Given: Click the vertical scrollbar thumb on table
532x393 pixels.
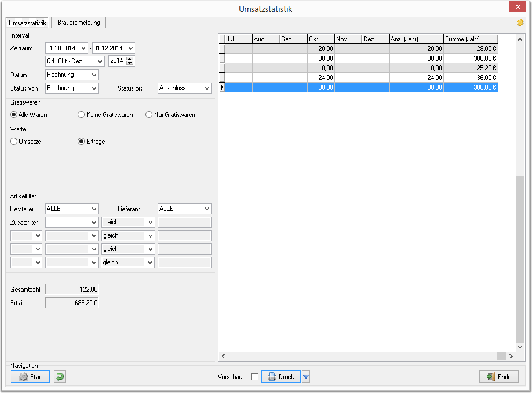Looking at the screenshot, I should tap(520, 259).
